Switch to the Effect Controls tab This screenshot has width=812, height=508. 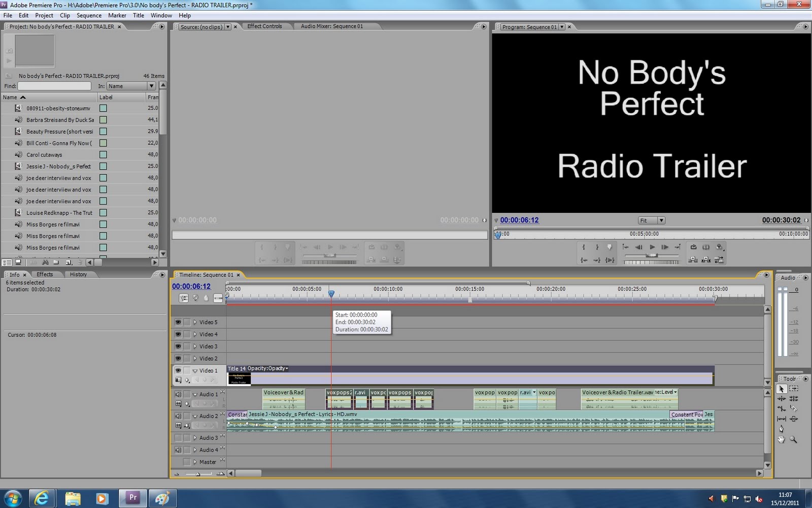tap(264, 26)
